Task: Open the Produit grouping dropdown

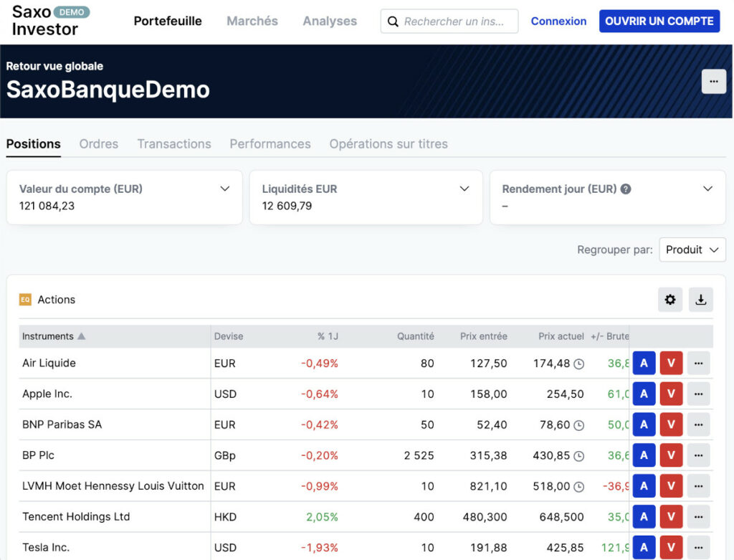Action: pyautogui.click(x=692, y=250)
